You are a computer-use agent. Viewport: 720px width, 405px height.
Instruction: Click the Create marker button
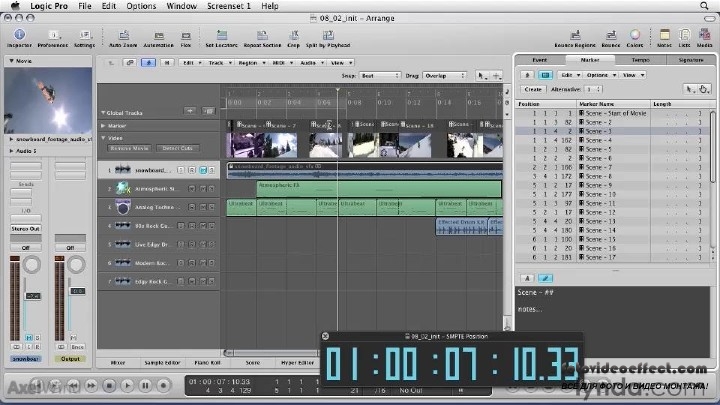click(x=533, y=89)
